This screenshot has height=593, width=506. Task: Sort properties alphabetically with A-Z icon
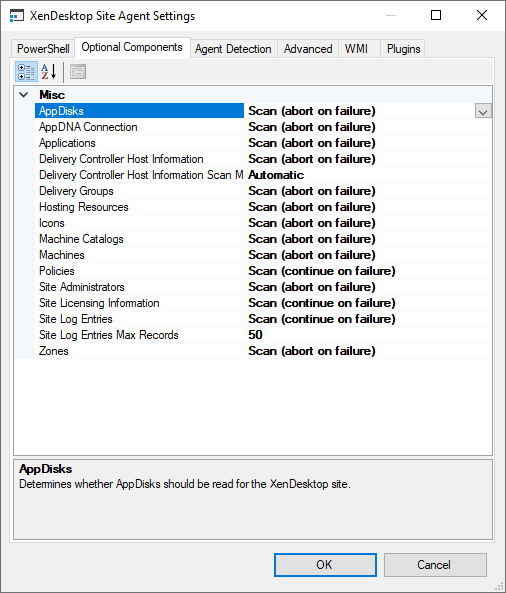[x=49, y=71]
